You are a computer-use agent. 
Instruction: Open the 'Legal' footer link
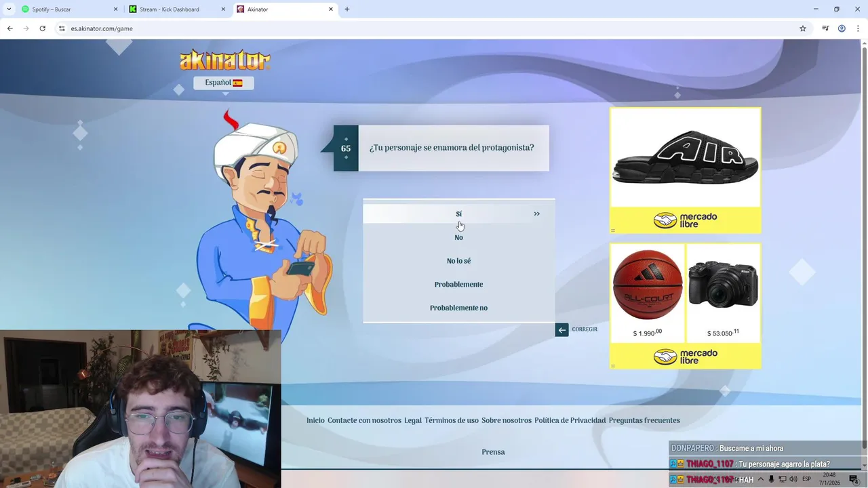click(413, 420)
